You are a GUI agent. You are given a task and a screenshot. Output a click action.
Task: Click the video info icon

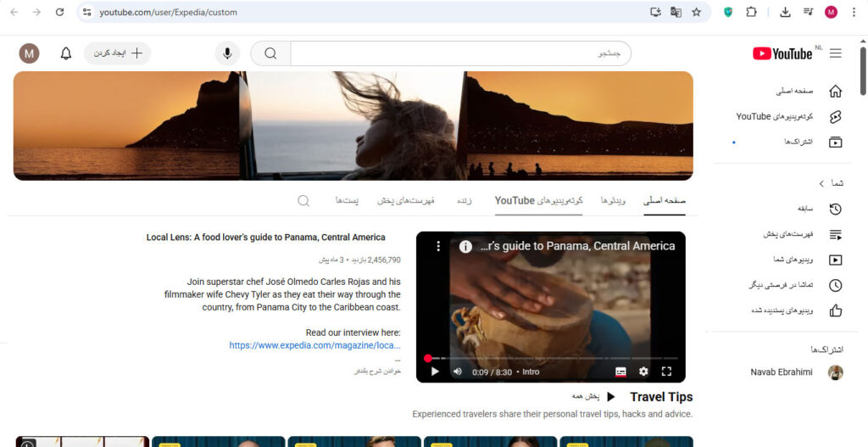click(465, 247)
